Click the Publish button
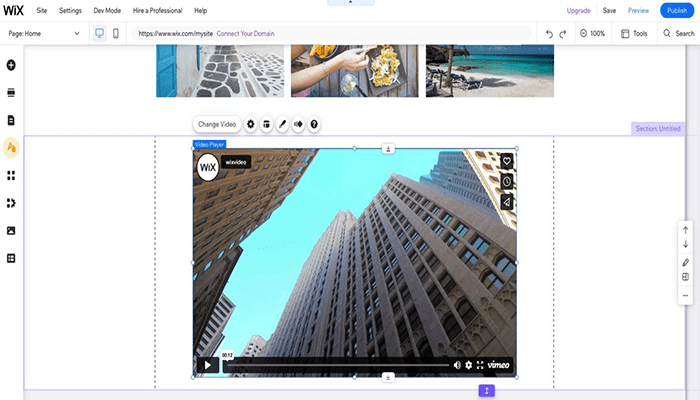This screenshot has height=400, width=700. [x=677, y=10]
